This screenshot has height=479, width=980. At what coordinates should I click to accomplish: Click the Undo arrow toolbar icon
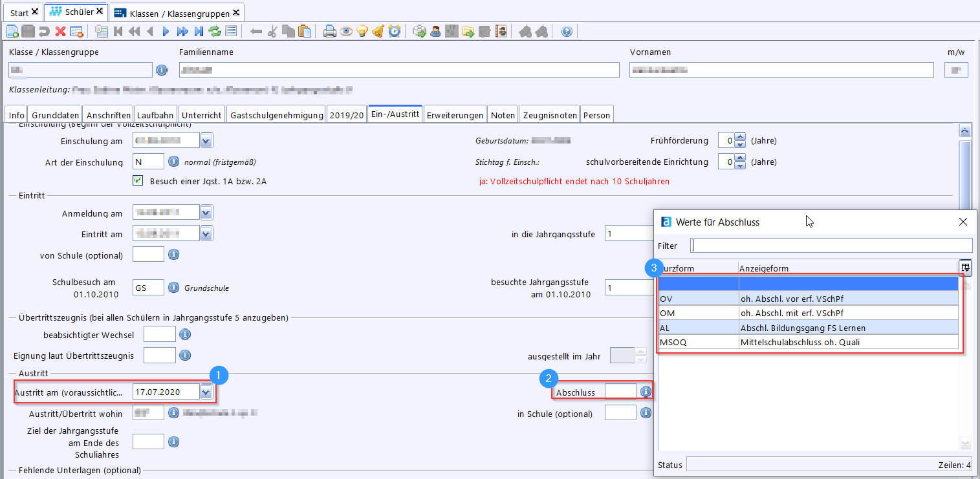pos(45,31)
